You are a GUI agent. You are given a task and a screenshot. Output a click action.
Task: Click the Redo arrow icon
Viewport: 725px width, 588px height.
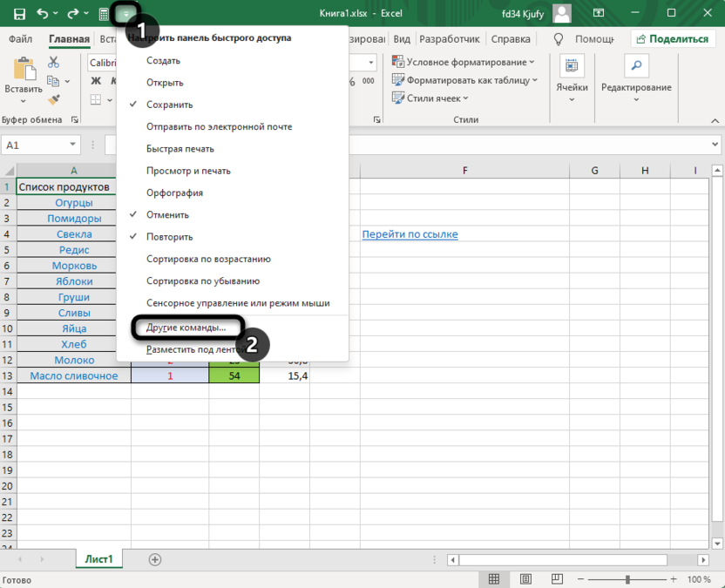(x=73, y=13)
